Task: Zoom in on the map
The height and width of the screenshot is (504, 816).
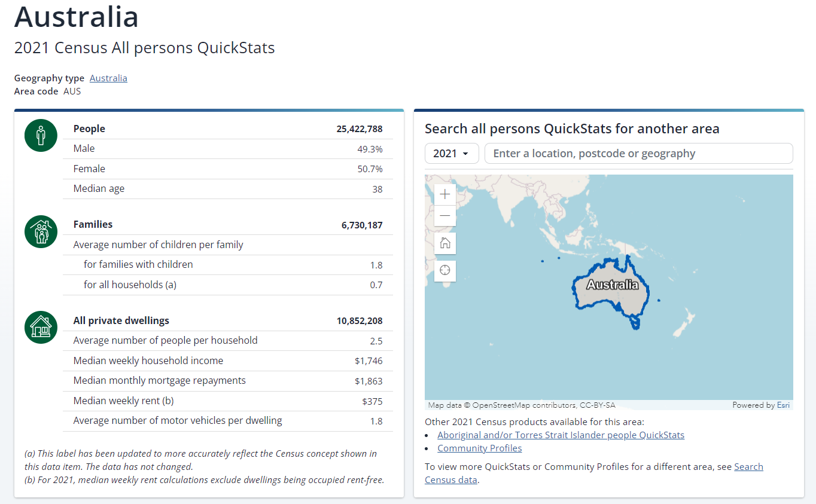Action: point(444,194)
